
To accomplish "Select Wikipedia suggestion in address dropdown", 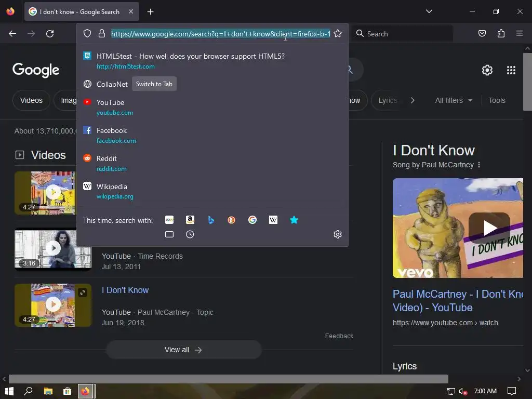I will (x=212, y=191).
